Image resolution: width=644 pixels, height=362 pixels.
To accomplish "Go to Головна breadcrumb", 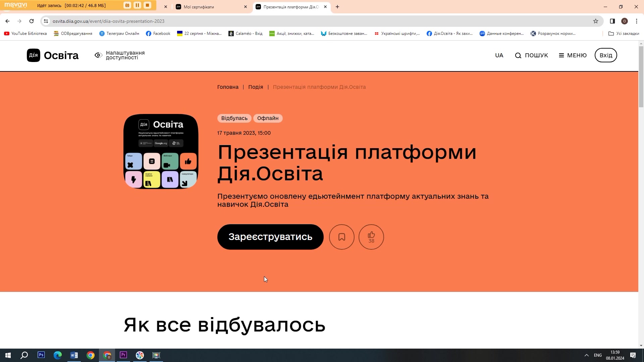I will click(228, 87).
